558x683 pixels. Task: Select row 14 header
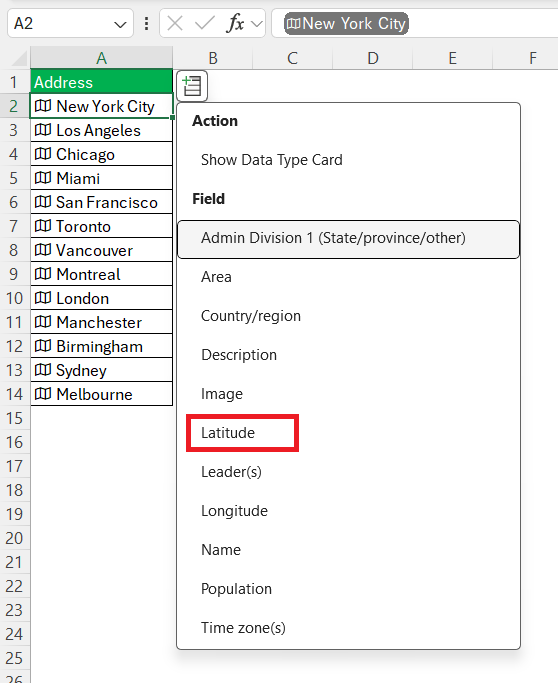coord(14,394)
